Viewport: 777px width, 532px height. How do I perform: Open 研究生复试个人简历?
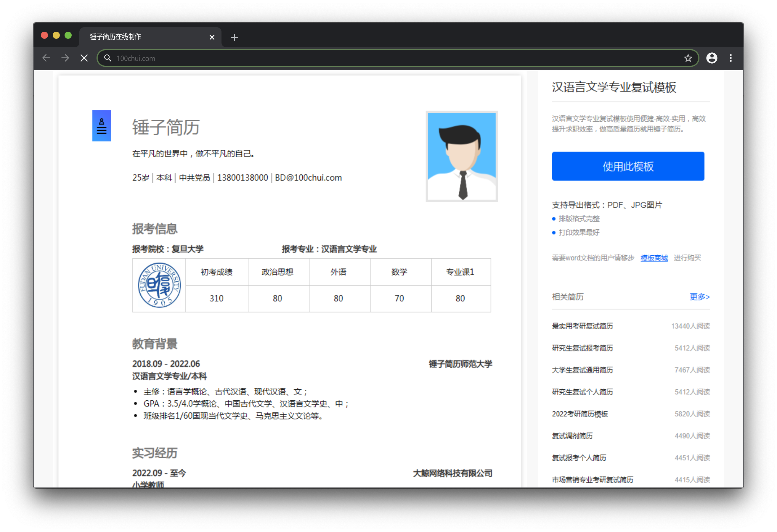click(582, 392)
